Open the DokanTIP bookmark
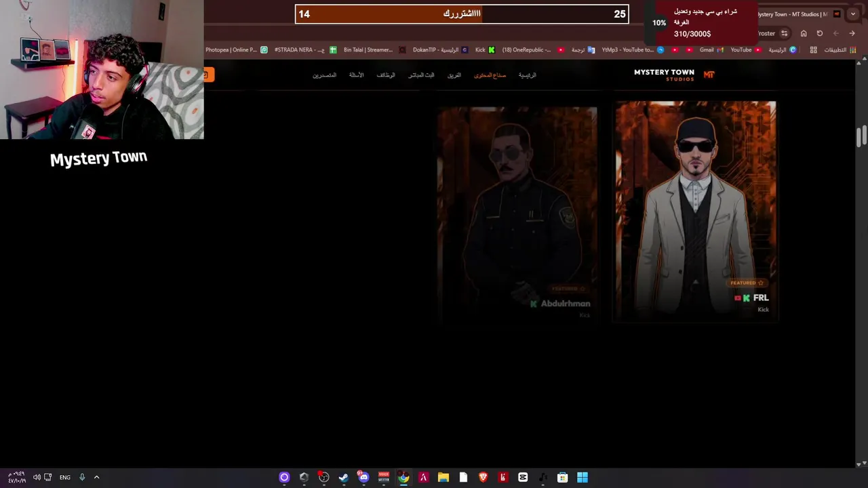 click(440, 49)
